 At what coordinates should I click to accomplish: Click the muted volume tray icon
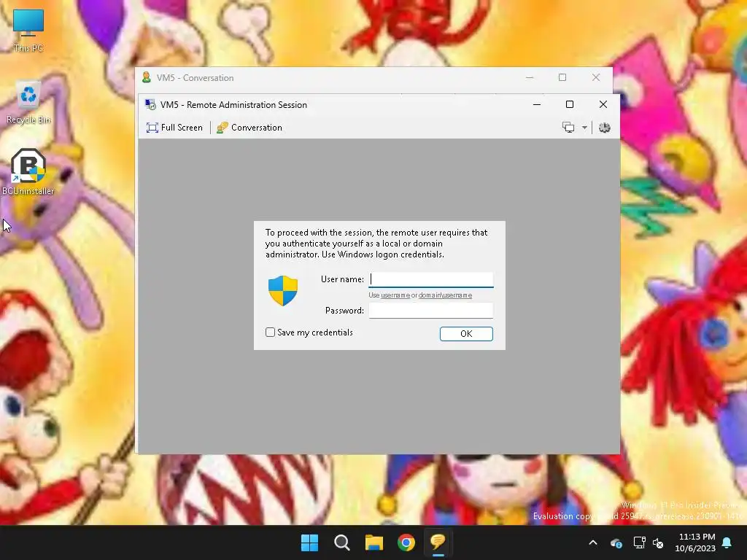pos(659,542)
